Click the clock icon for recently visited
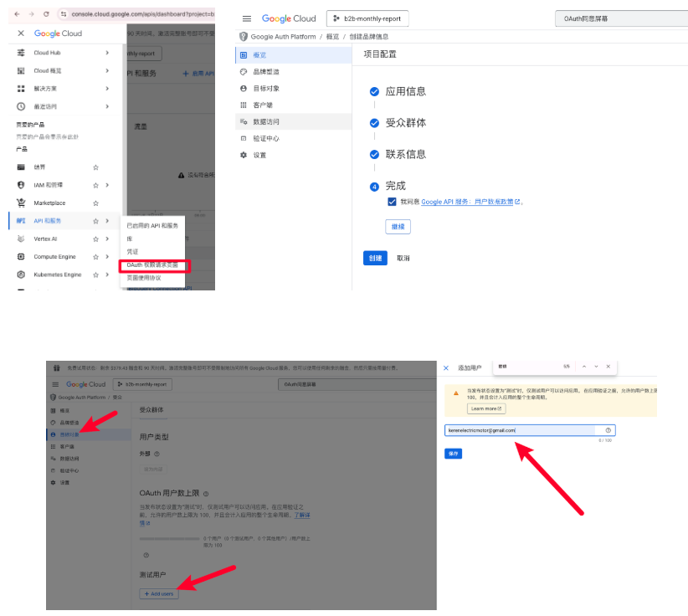Screen dimensions: 688x616 tap(21, 106)
